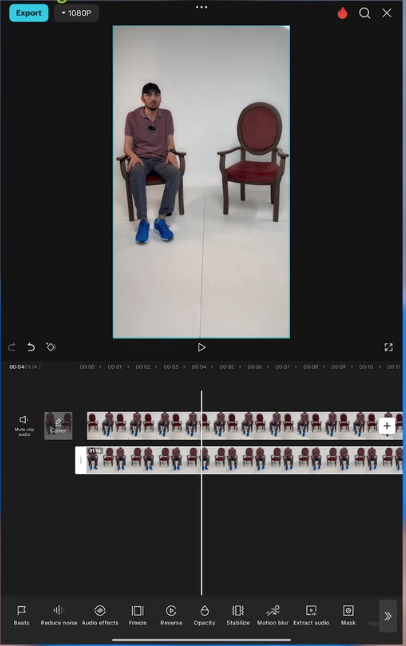Image resolution: width=406 pixels, height=646 pixels.
Task: Open the three-dots menu at top
Action: coord(202,7)
